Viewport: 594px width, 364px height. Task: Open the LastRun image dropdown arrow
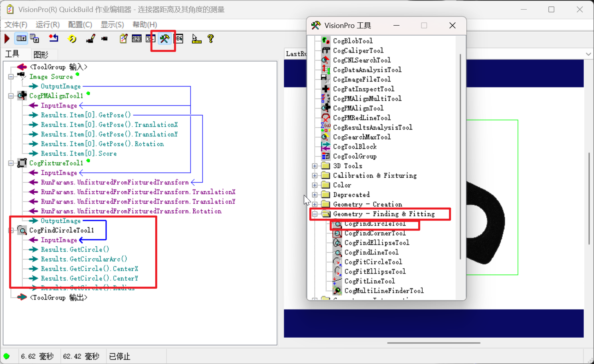click(x=588, y=54)
